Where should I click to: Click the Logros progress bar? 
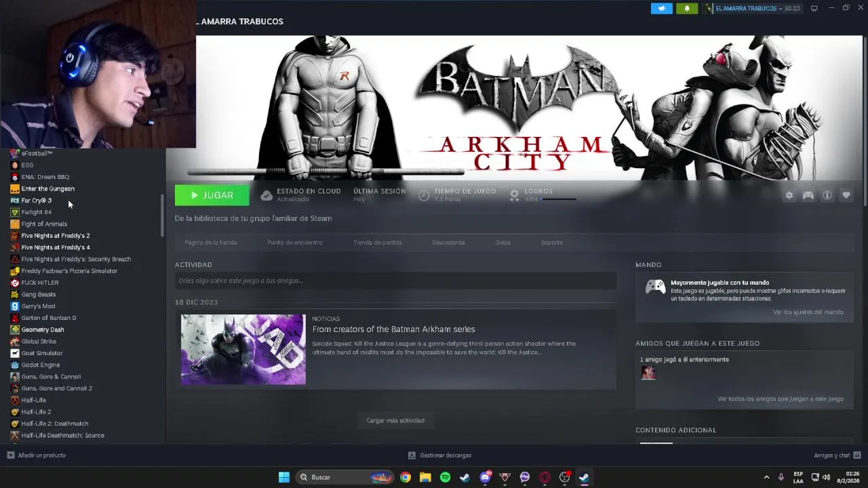559,199
